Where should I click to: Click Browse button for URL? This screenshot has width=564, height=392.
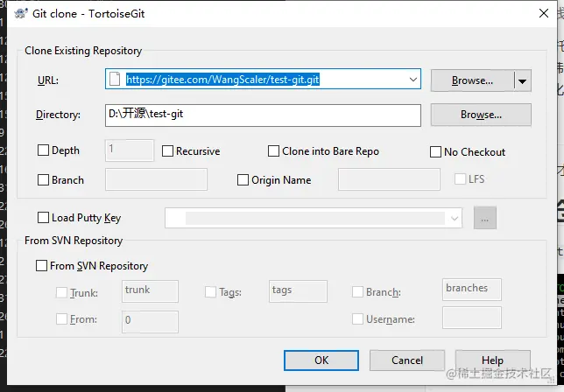coord(472,80)
